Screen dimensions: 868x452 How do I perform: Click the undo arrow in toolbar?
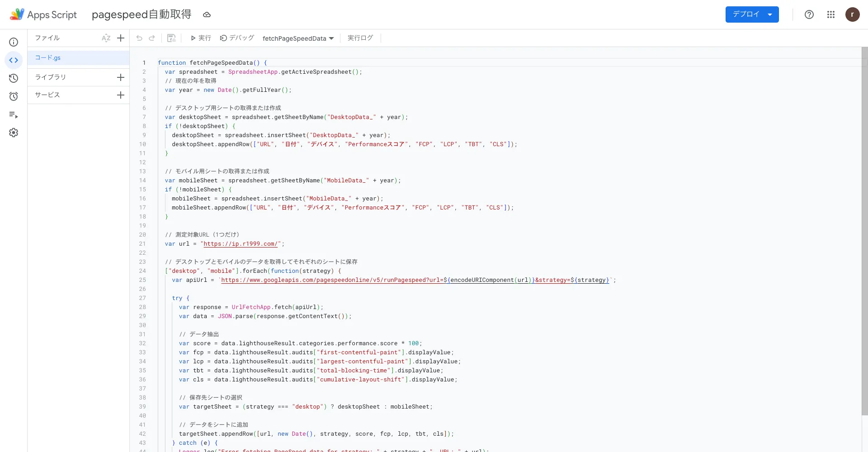(x=139, y=38)
